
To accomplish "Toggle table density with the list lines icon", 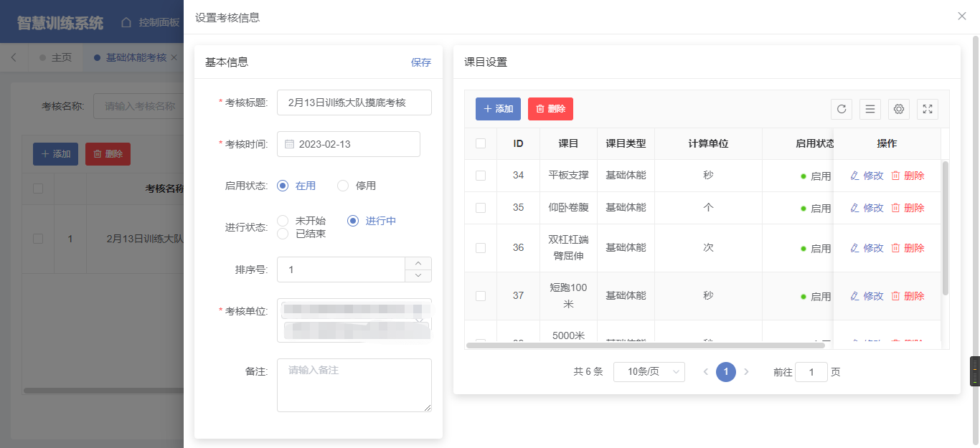I will point(870,109).
